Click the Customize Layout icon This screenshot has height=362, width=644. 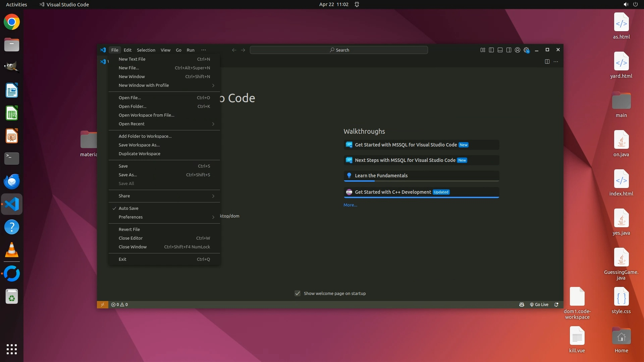[x=483, y=50]
